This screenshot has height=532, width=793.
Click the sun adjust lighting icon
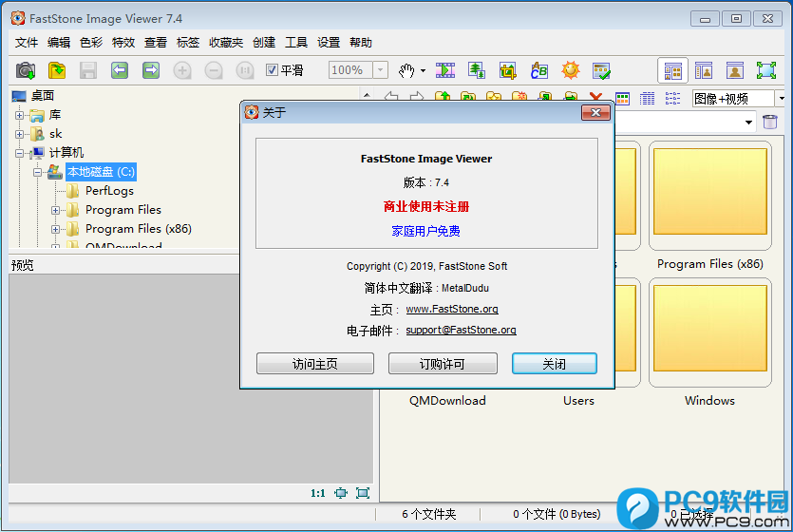click(571, 70)
